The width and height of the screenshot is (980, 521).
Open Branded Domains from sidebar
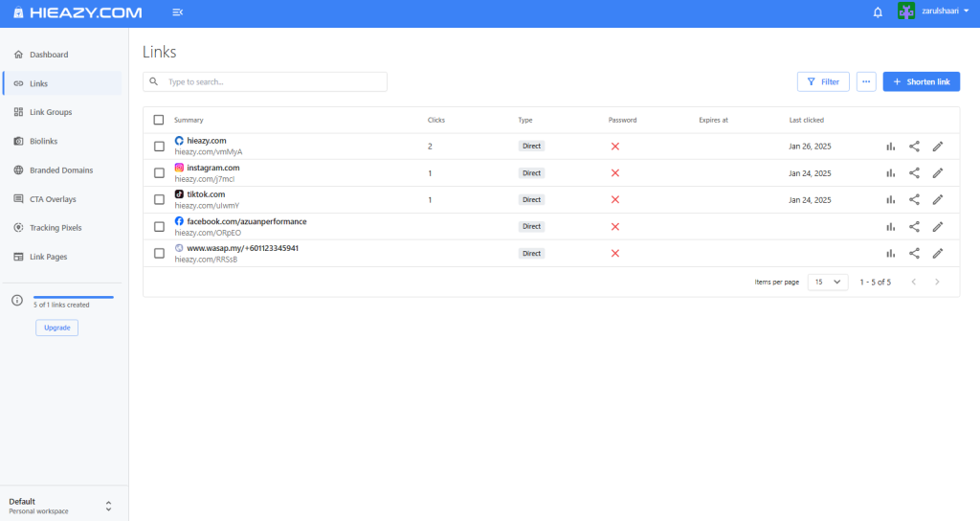coord(61,170)
